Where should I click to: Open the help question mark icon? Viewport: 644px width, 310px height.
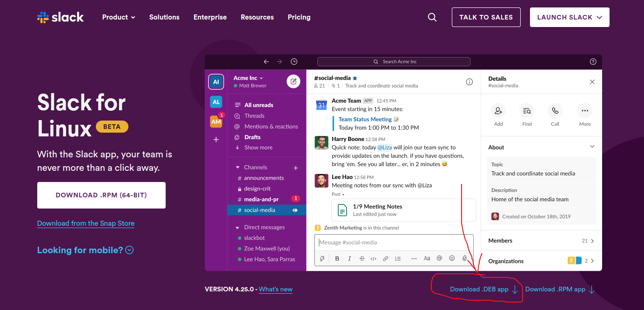[x=593, y=61]
